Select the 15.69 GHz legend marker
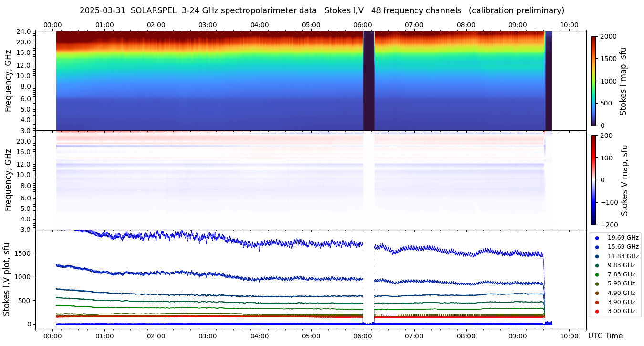Screen dimensions: 644x346 click(597, 247)
